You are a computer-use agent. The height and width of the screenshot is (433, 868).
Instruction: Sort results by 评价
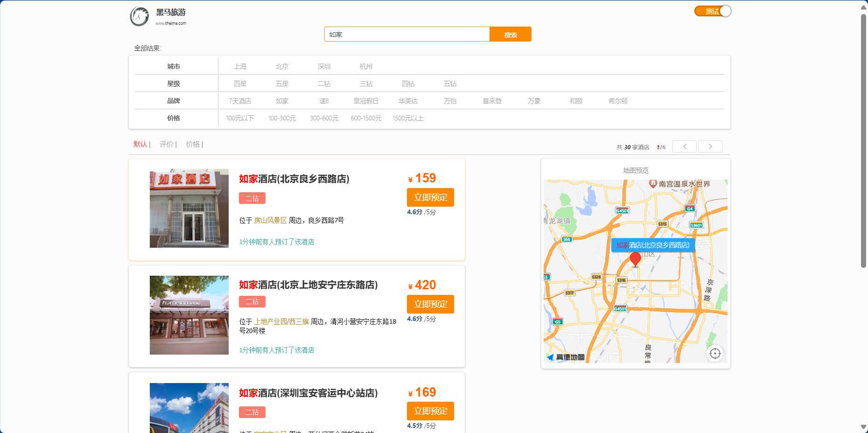[x=167, y=144]
